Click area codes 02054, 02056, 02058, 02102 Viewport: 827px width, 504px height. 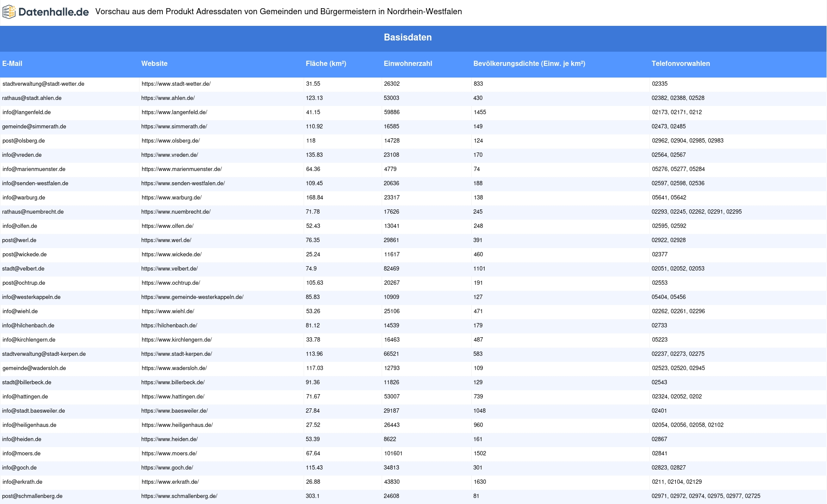688,425
